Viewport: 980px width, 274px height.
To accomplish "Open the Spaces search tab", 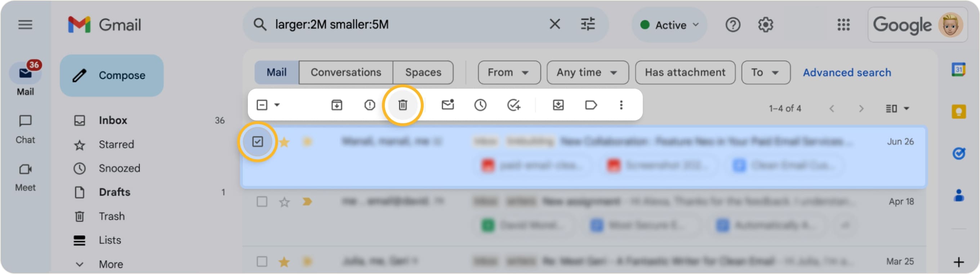I will coord(423,72).
